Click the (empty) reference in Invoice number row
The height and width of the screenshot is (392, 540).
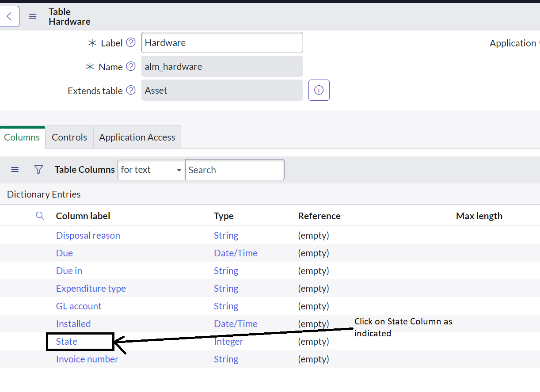314,359
